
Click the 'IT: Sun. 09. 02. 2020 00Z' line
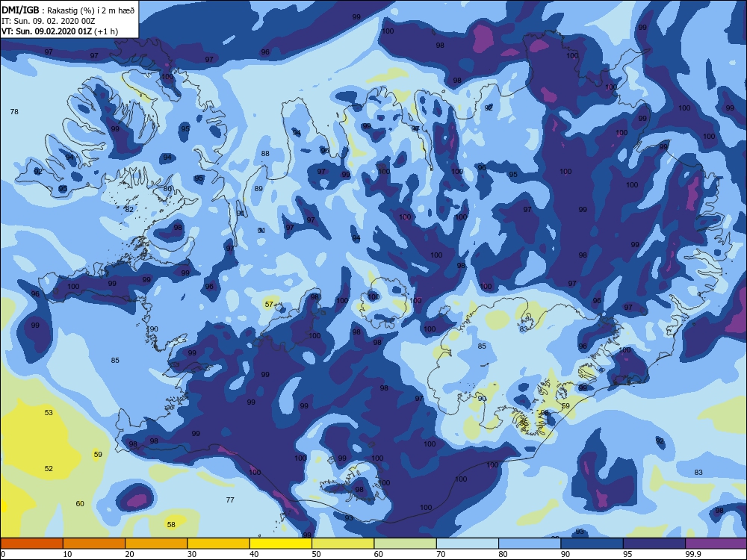[x=49, y=21]
